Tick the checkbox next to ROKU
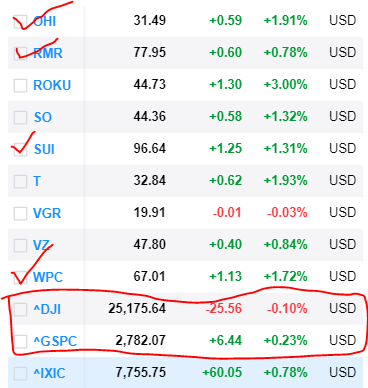 click(20, 85)
